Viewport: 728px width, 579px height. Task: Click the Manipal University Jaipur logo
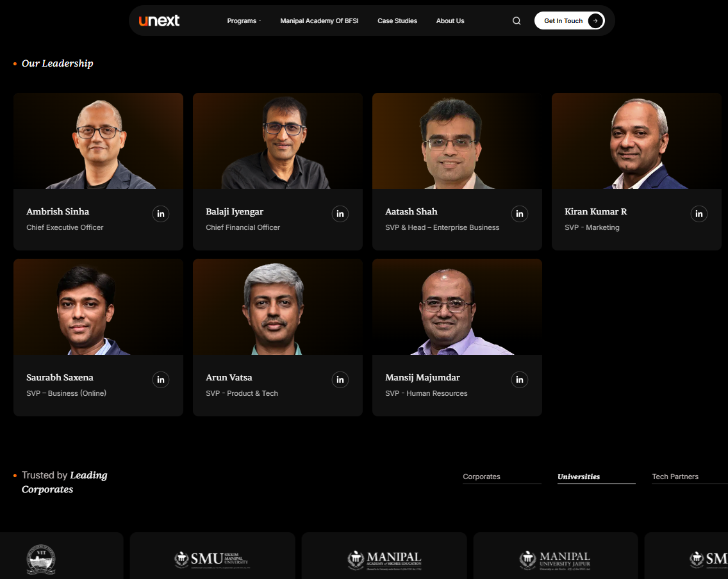pos(556,558)
